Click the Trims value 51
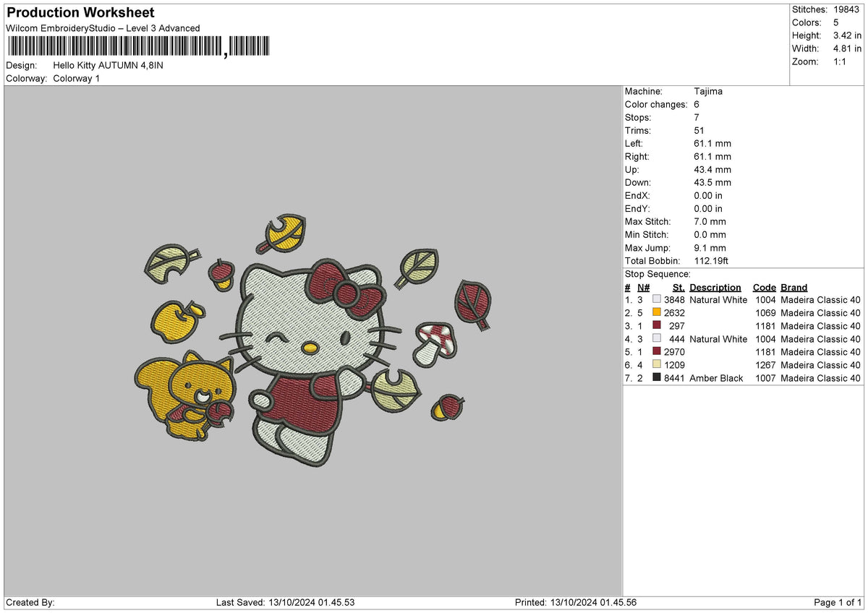This screenshot has height=613, width=868. click(699, 130)
